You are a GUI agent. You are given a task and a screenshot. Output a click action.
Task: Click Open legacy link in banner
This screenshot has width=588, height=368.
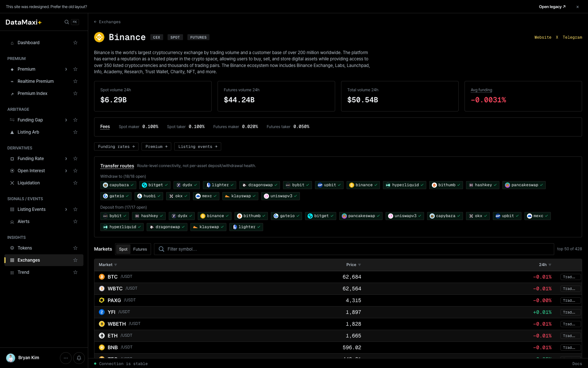(x=552, y=7)
